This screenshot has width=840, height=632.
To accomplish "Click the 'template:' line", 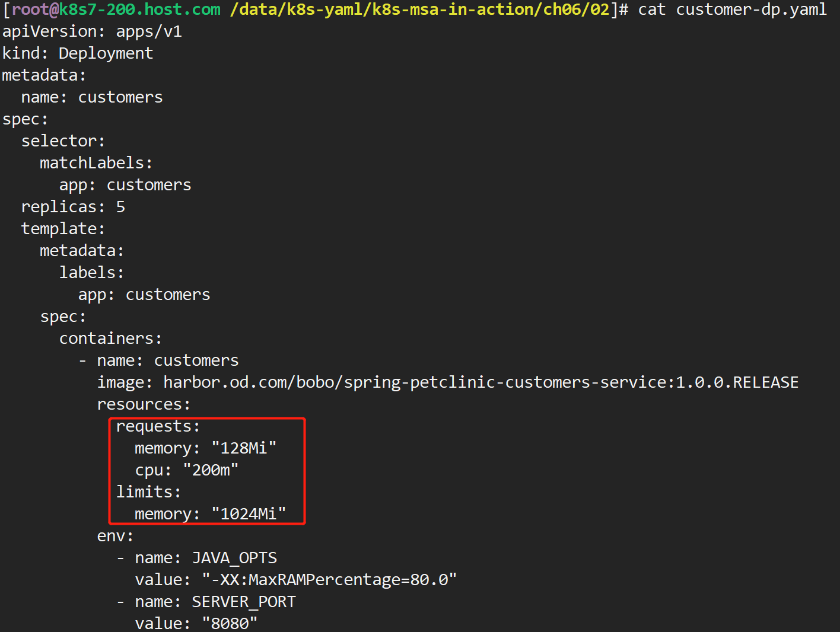I will click(x=63, y=229).
